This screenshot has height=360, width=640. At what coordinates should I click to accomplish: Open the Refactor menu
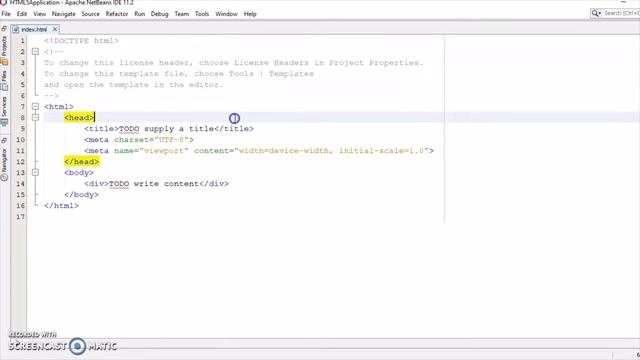117,14
